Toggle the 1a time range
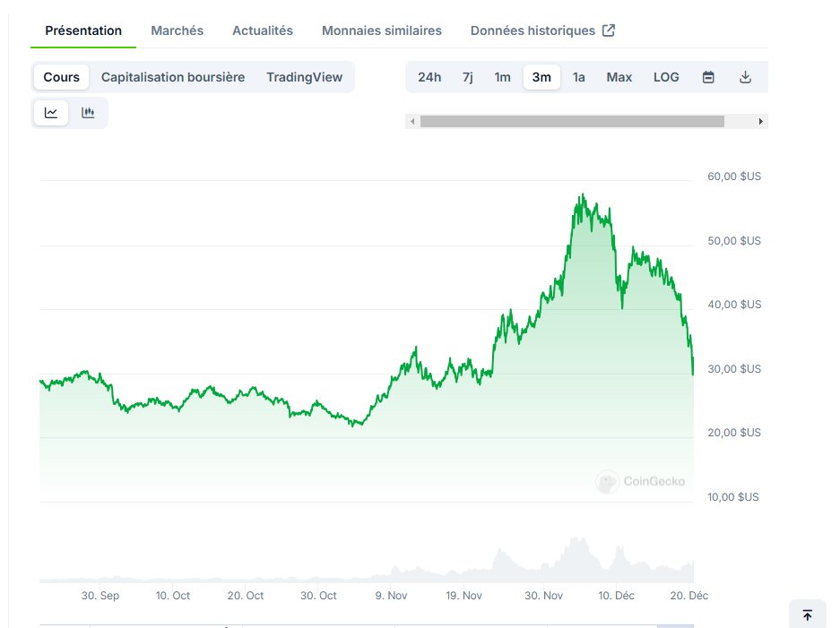Image resolution: width=840 pixels, height=628 pixels. pyautogui.click(x=578, y=77)
